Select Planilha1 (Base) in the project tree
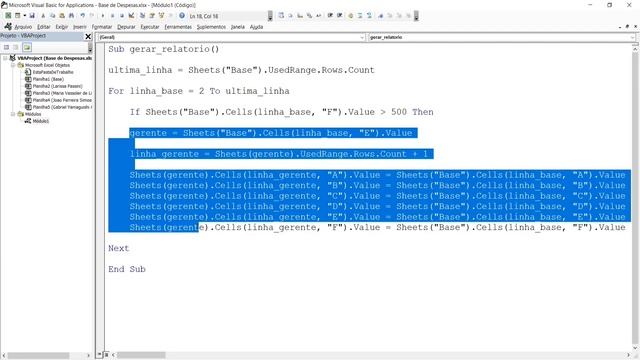 coord(48,79)
